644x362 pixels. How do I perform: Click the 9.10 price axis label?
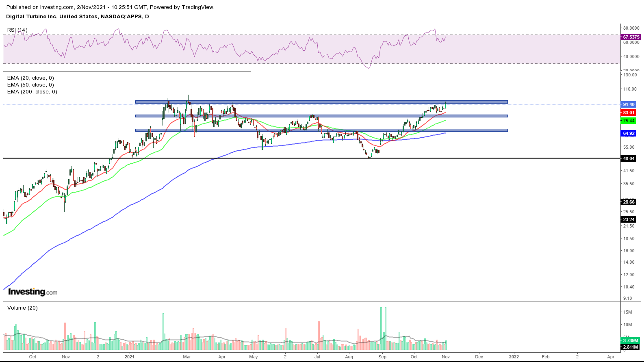click(628, 298)
